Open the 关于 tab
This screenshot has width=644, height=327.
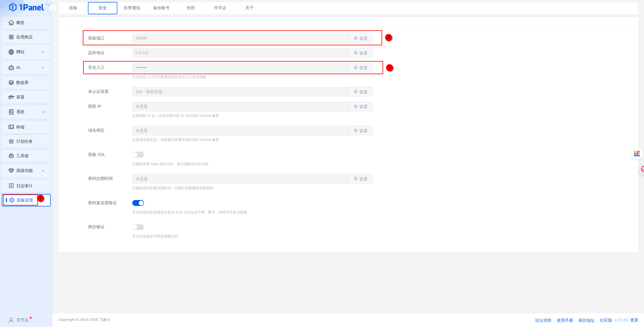(x=250, y=8)
